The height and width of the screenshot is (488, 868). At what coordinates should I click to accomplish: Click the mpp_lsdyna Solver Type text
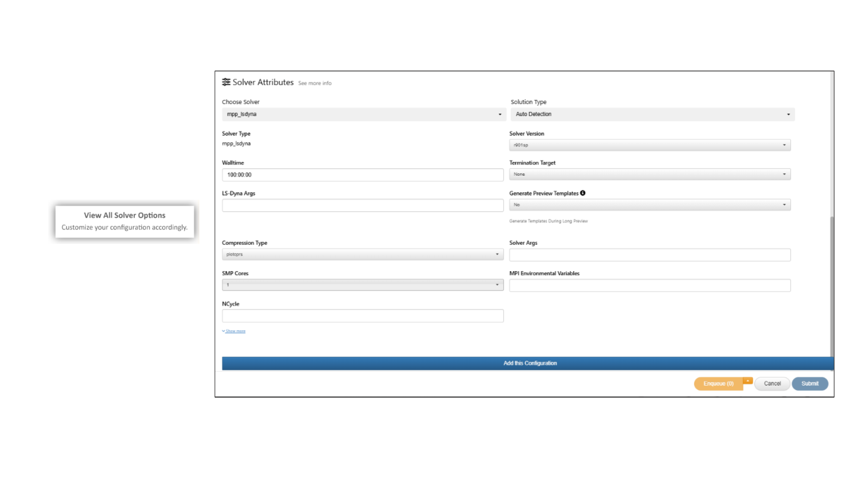click(x=236, y=144)
